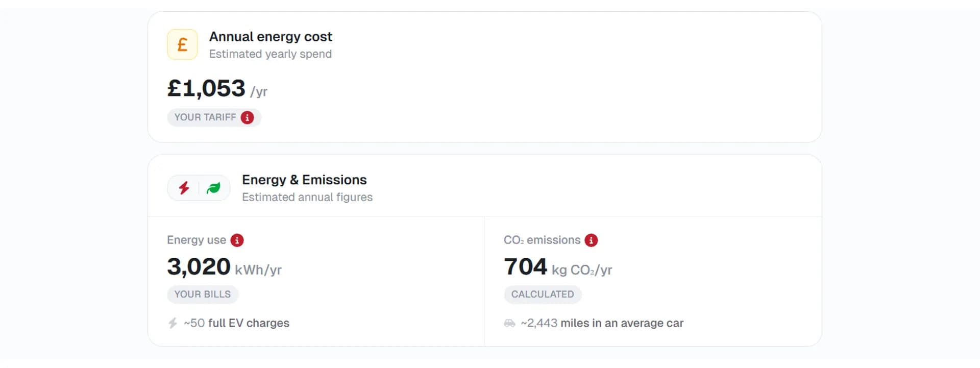Click the 704 kg CO₂/yr figure
980x368 pixels.
[x=525, y=266]
